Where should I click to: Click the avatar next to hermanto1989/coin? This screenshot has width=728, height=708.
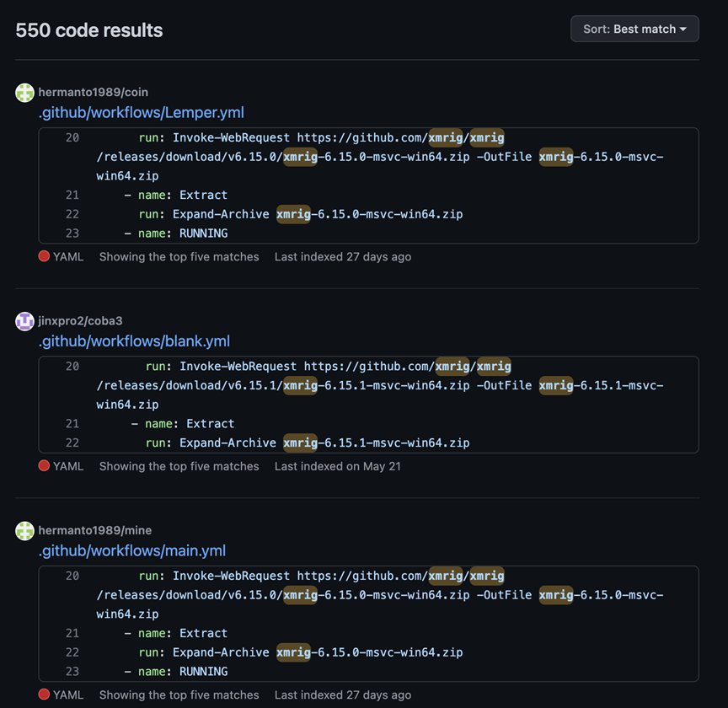pyautogui.click(x=25, y=93)
